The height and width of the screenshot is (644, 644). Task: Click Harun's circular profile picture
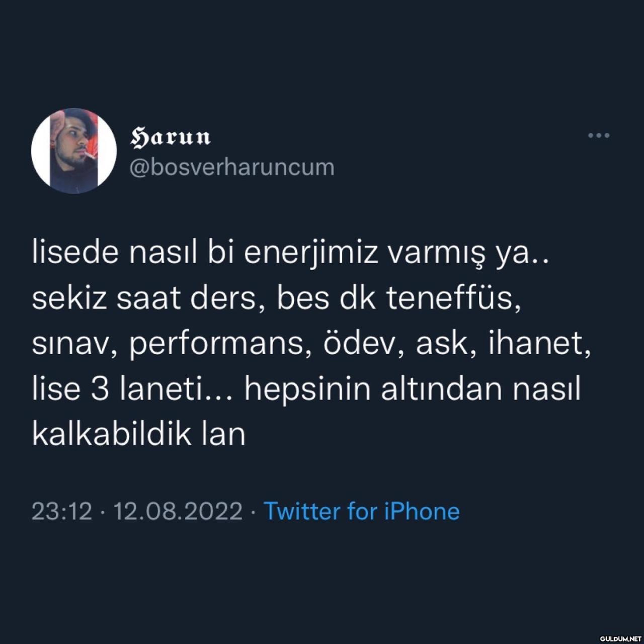[74, 151]
